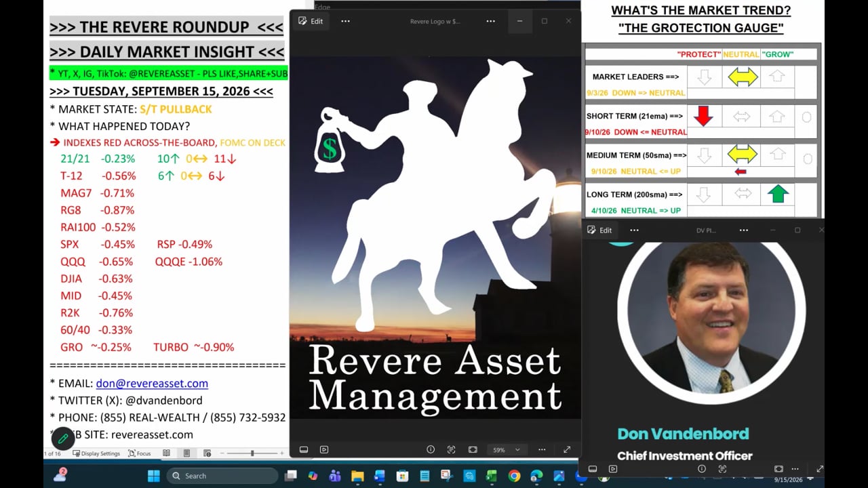Show filmstrip in Revere Logo photo window
The image size is (868, 488).
(304, 449)
